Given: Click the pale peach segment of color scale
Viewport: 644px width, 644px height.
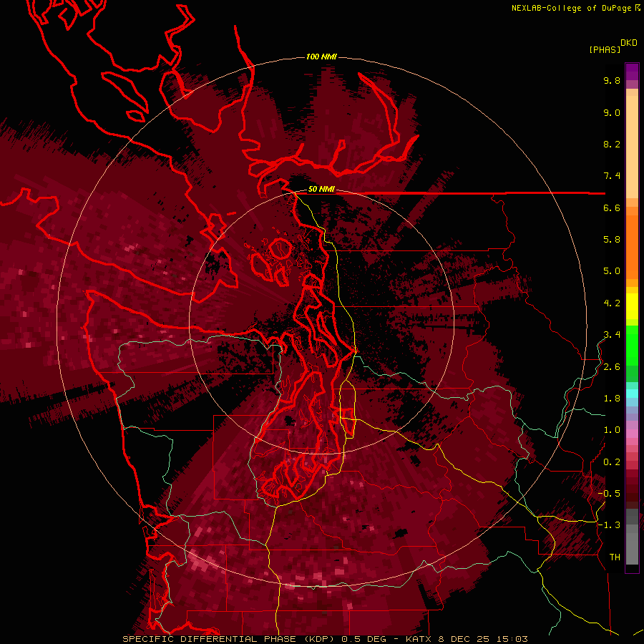Looking at the screenshot, I should [632, 147].
